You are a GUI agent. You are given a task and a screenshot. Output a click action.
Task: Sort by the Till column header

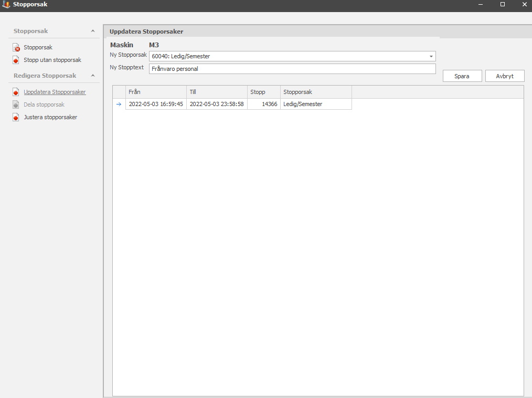(x=217, y=92)
